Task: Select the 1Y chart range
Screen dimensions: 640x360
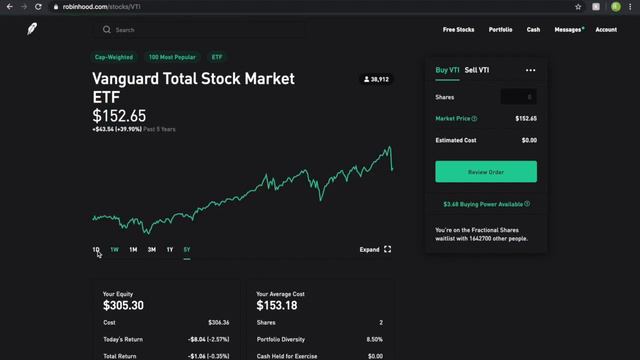Action: pyautogui.click(x=170, y=249)
